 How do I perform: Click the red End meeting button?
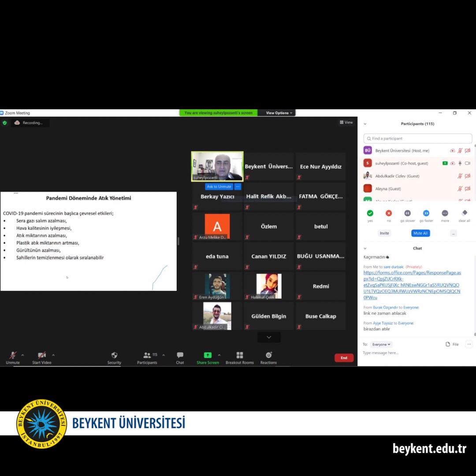click(344, 358)
